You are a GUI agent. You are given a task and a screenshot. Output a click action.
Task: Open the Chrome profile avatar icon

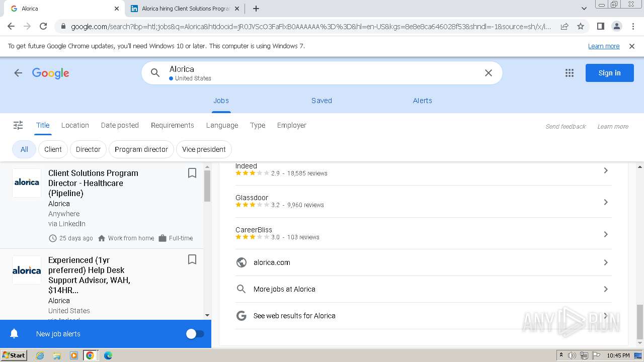(x=616, y=26)
